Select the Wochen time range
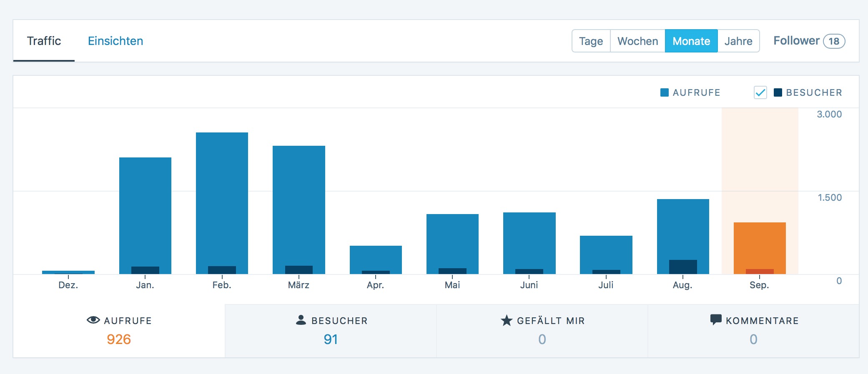 [637, 41]
